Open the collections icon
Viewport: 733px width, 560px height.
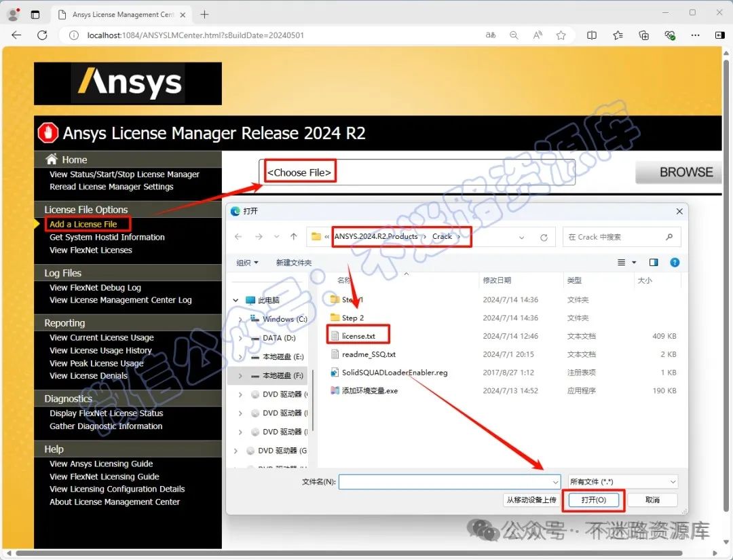643,35
